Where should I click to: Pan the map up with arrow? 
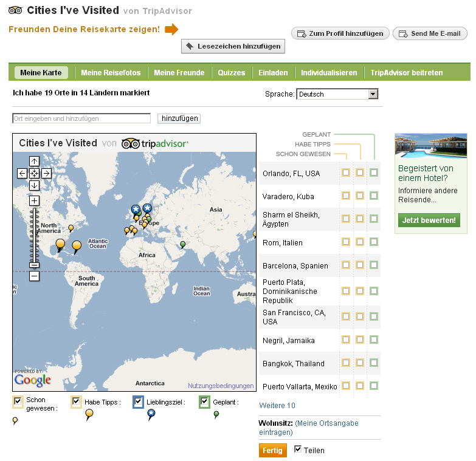tap(34, 162)
